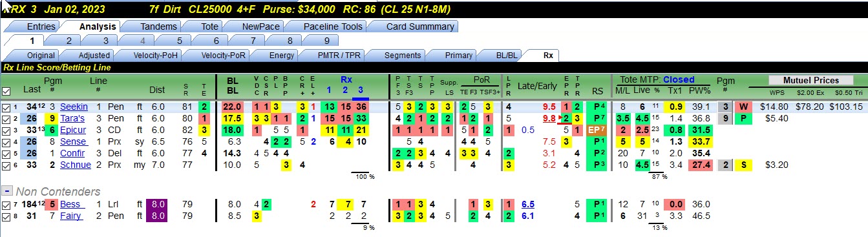
Task: Uncheck the row 7 Bess checkbox
Action: [x=6, y=205]
